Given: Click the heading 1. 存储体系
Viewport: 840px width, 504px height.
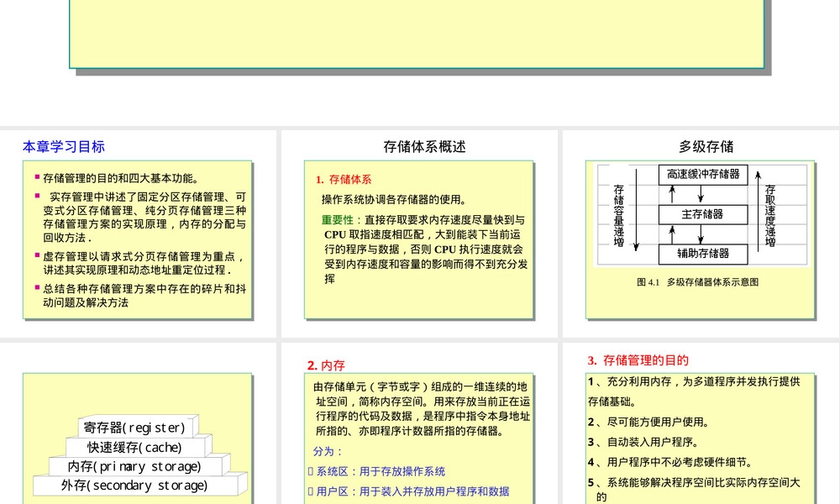Looking at the screenshot, I should pyautogui.click(x=344, y=180).
